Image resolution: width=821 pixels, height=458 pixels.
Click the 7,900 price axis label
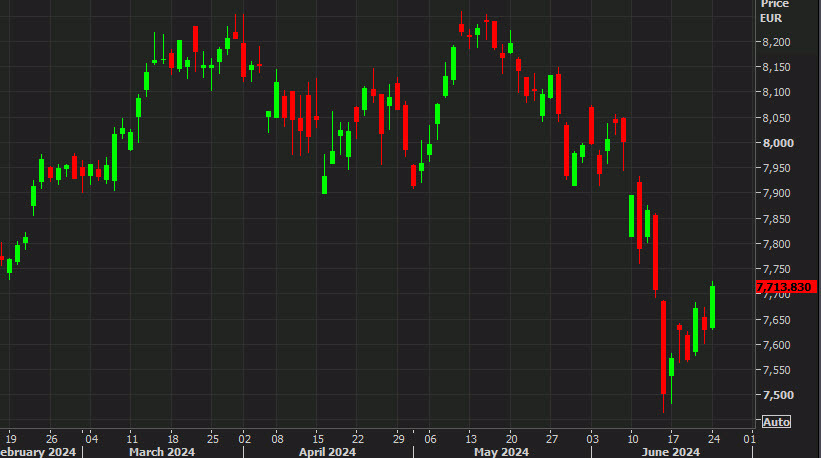[776, 193]
